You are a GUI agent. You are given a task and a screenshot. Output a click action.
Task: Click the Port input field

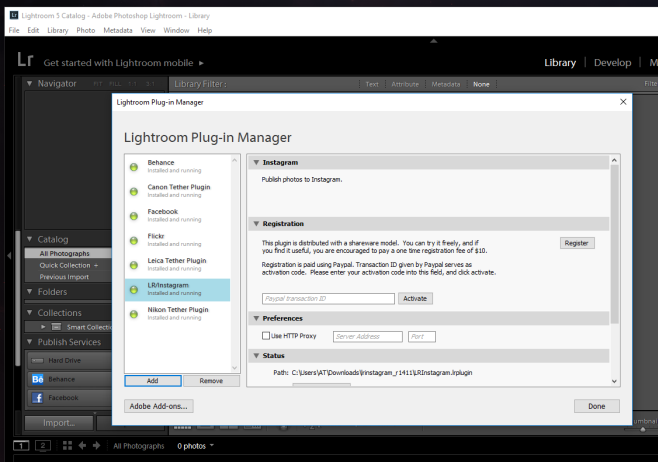click(422, 337)
